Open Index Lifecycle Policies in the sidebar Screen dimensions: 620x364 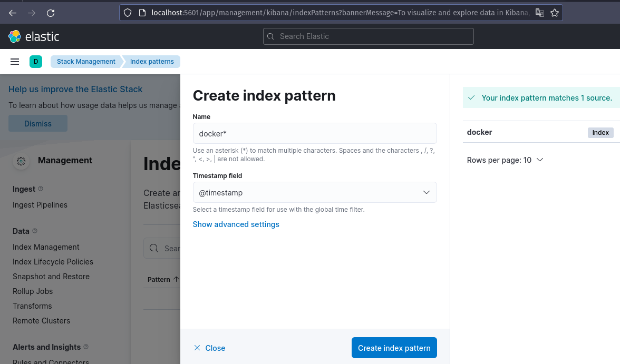pos(53,262)
